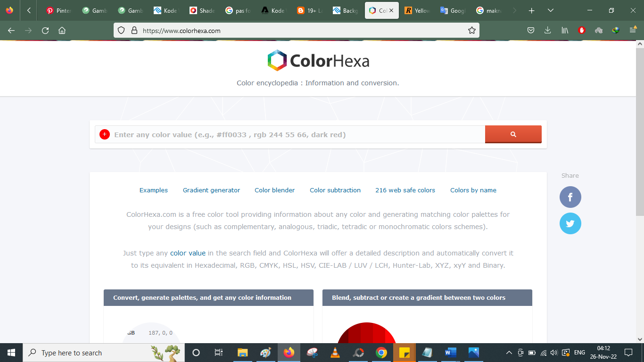Click the red plus color picker icon
This screenshot has width=644, height=362.
tap(105, 134)
